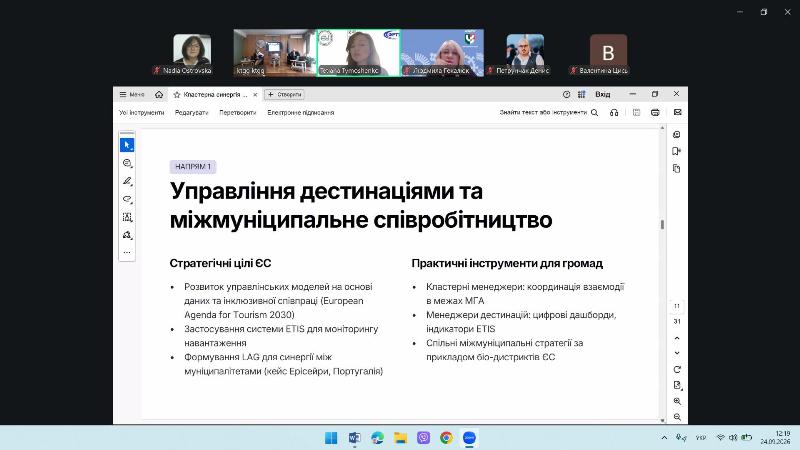Open Word from the taskbar
Image resolution: width=800 pixels, height=450 pixels.
click(354, 438)
